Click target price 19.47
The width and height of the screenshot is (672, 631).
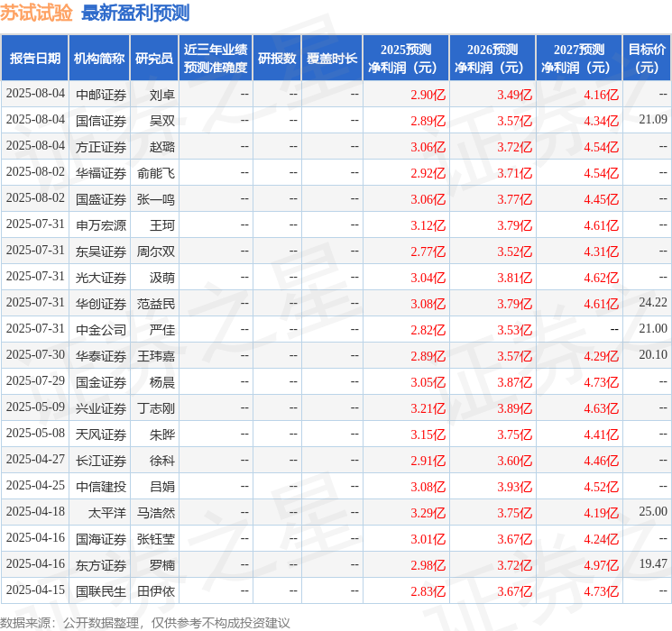point(653,563)
